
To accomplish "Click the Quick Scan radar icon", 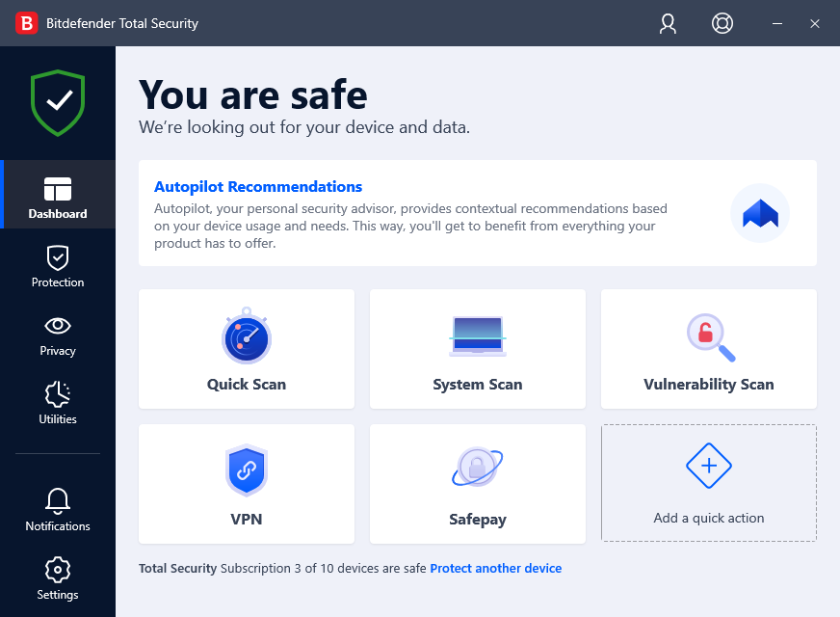I will (x=247, y=337).
